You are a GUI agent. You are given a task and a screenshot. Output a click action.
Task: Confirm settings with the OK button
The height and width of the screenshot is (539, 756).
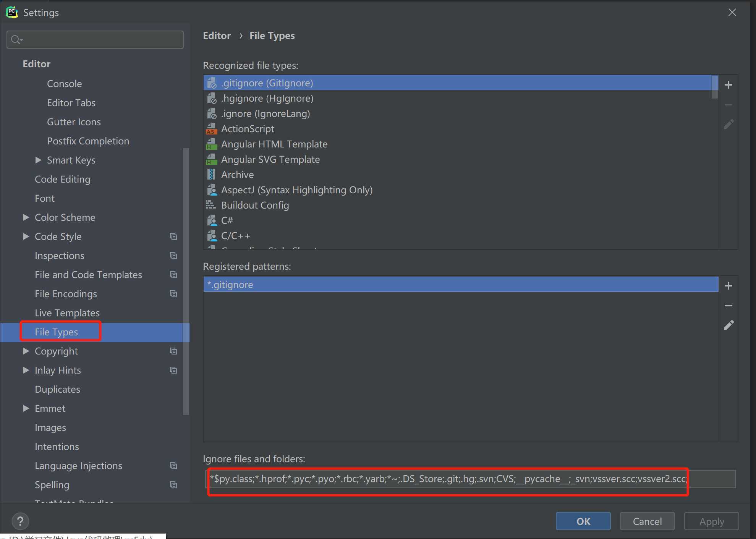583,521
